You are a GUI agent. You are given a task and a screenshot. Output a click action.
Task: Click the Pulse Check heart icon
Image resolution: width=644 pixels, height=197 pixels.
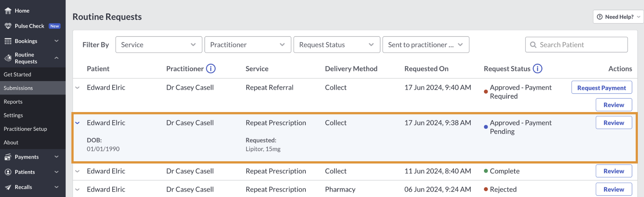[8, 26]
